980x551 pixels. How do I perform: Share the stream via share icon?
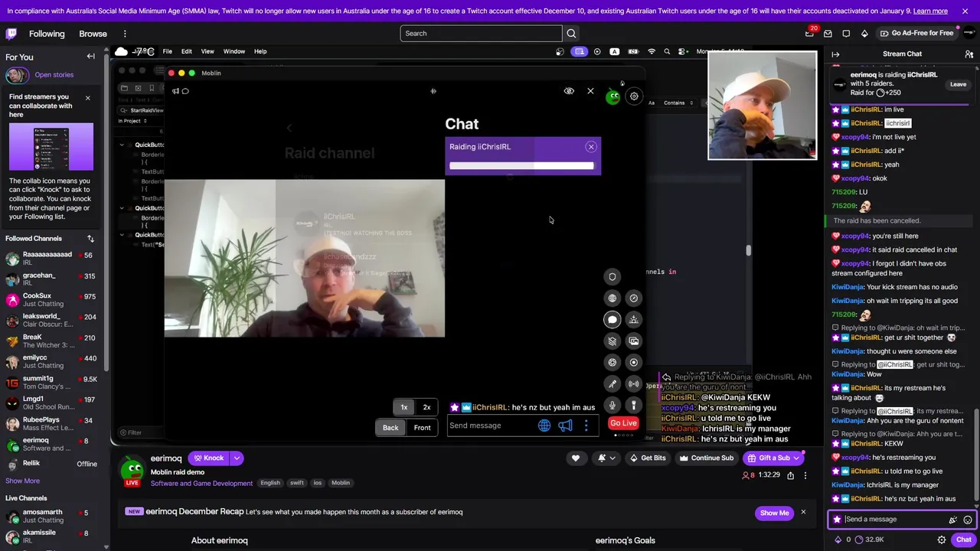(791, 475)
